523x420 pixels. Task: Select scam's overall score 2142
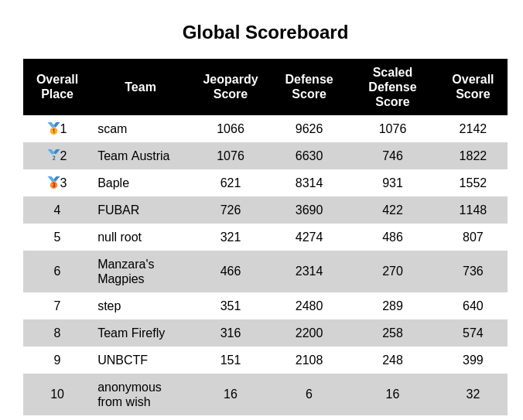click(x=473, y=128)
